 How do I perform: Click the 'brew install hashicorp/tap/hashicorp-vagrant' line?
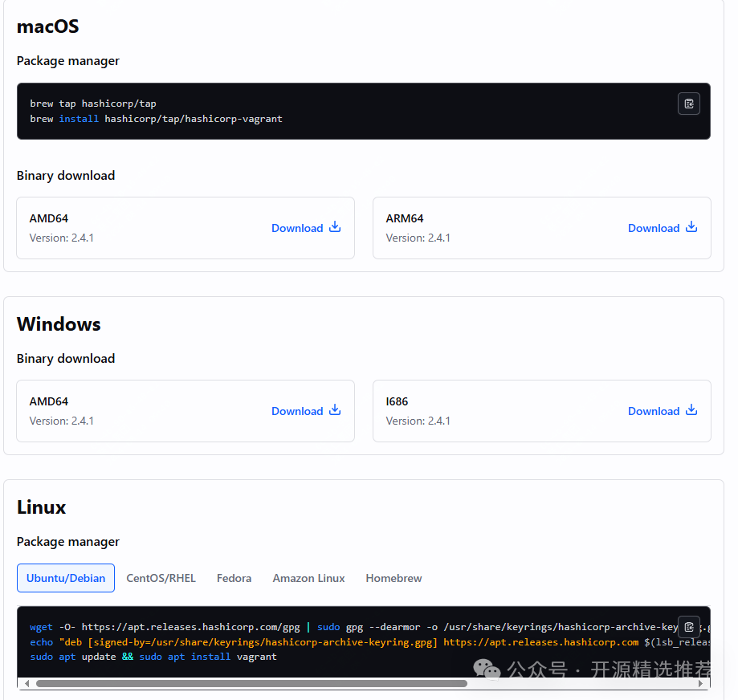(x=157, y=119)
